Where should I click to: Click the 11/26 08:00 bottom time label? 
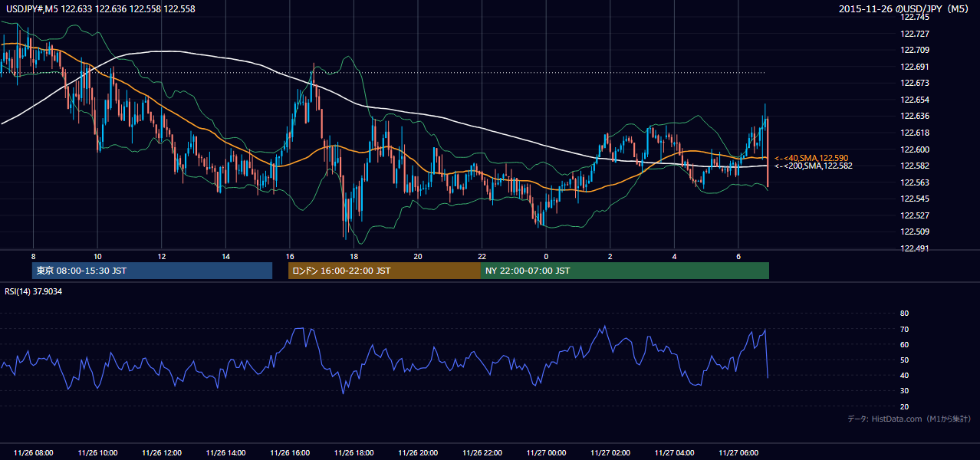pyautogui.click(x=34, y=452)
